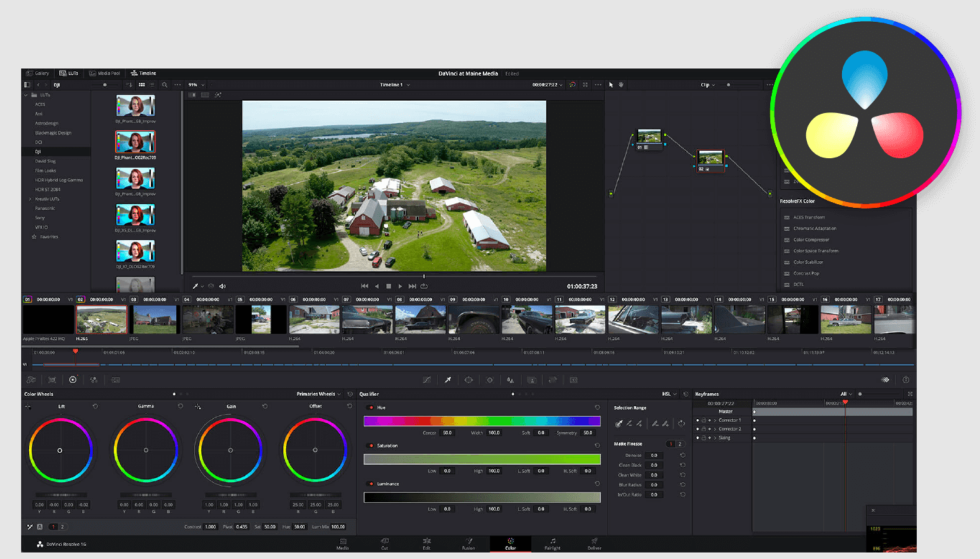Jump to the previous clip

[x=364, y=286]
